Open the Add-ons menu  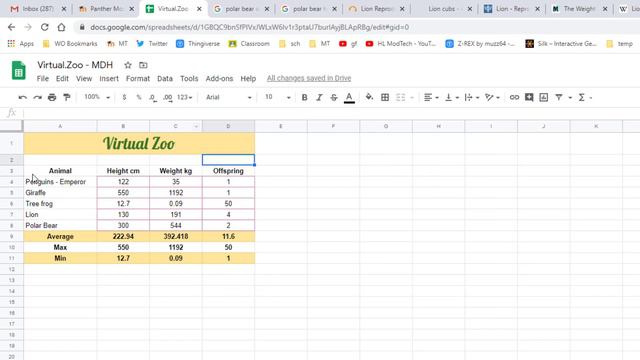click(x=219, y=78)
